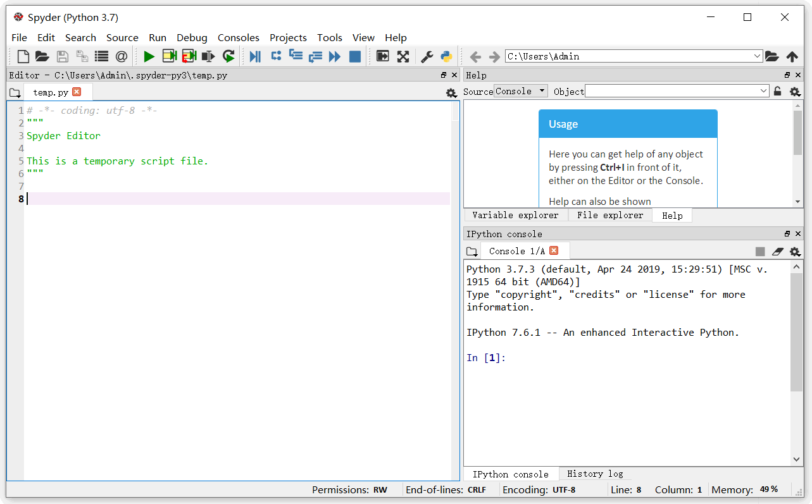Run selection or current line icon
Viewport: 812px width, 504px height.
(208, 56)
